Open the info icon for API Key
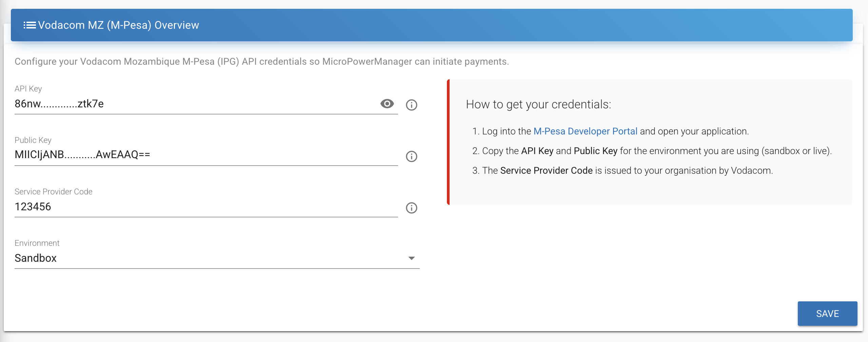Image resolution: width=868 pixels, height=342 pixels. 411,105
